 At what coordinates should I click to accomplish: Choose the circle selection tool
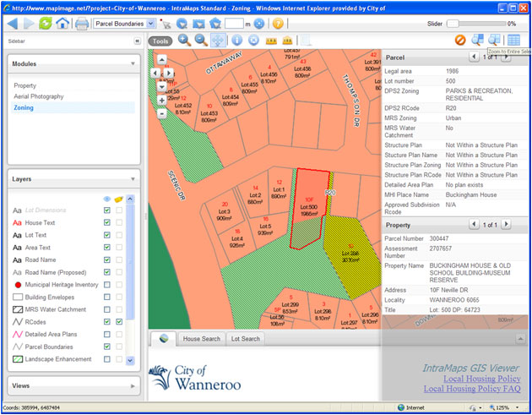tap(182, 24)
